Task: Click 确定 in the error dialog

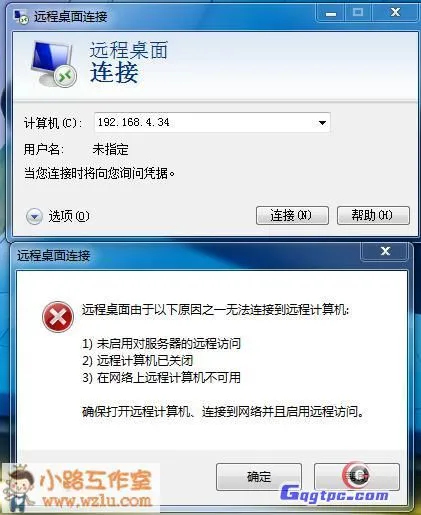Action: [x=259, y=477]
